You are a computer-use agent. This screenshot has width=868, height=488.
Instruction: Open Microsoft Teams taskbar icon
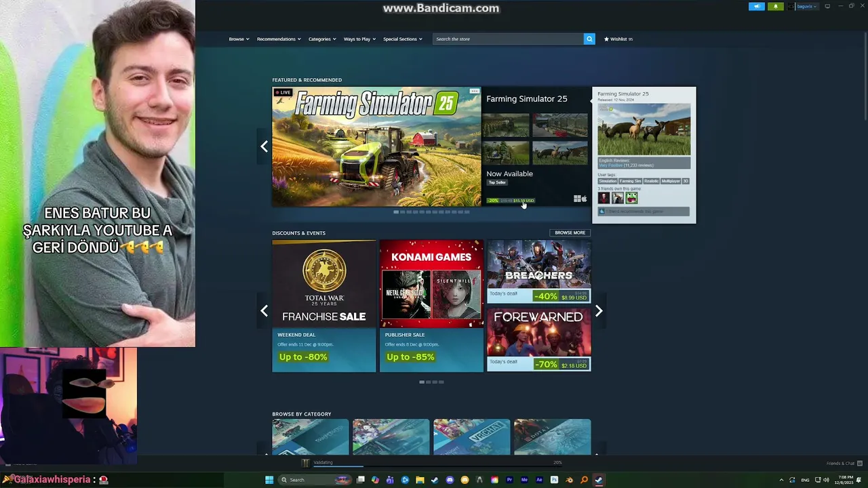click(390, 480)
